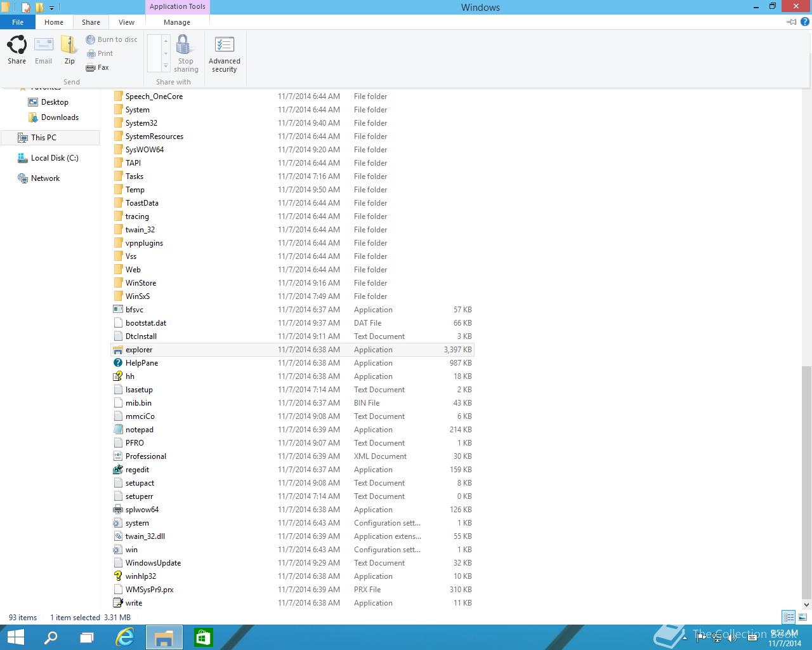The height and width of the screenshot is (650, 812).
Task: Select This PC in navigation pane
Action: pyautogui.click(x=49, y=138)
